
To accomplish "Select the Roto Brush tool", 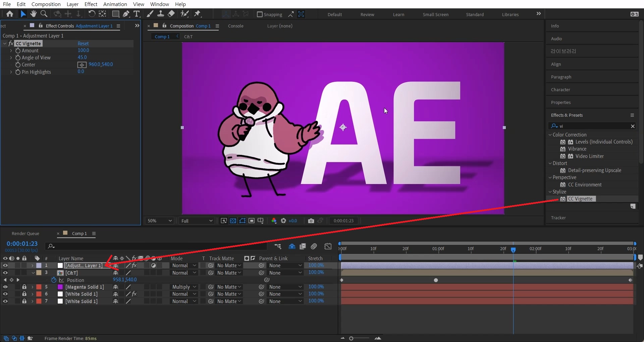I will (x=184, y=14).
